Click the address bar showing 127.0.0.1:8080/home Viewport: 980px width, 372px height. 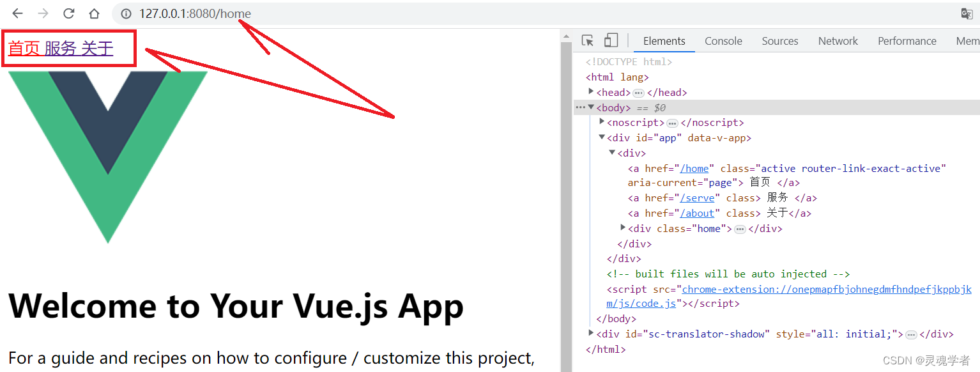pos(195,13)
